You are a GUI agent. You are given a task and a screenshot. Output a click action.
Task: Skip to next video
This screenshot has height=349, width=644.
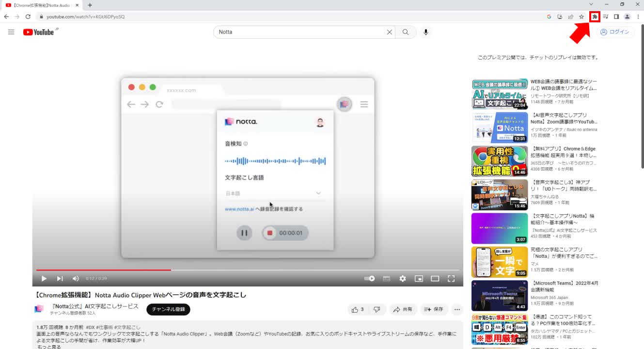pos(60,278)
